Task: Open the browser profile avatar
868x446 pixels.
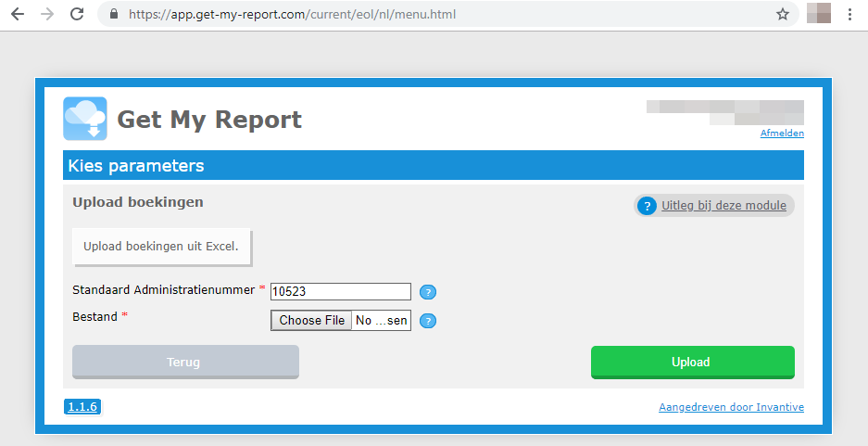Action: click(x=819, y=13)
